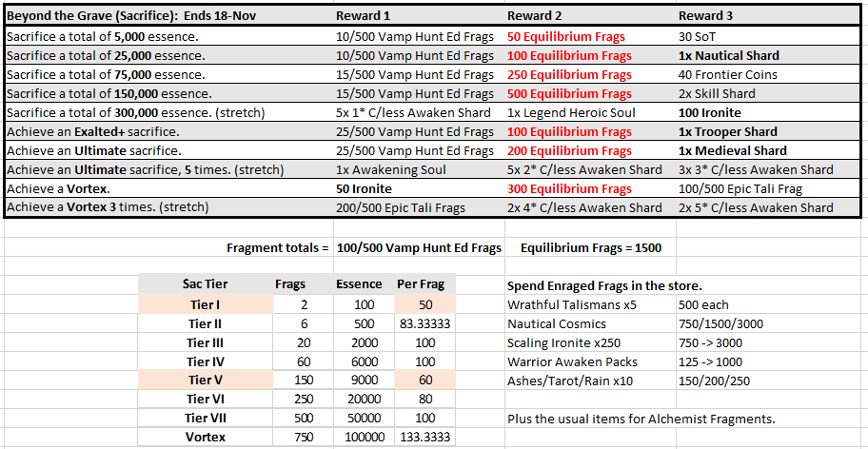Select the '1x Nautical Shard' cell
The width and height of the screenshot is (868, 449).
[x=769, y=56]
